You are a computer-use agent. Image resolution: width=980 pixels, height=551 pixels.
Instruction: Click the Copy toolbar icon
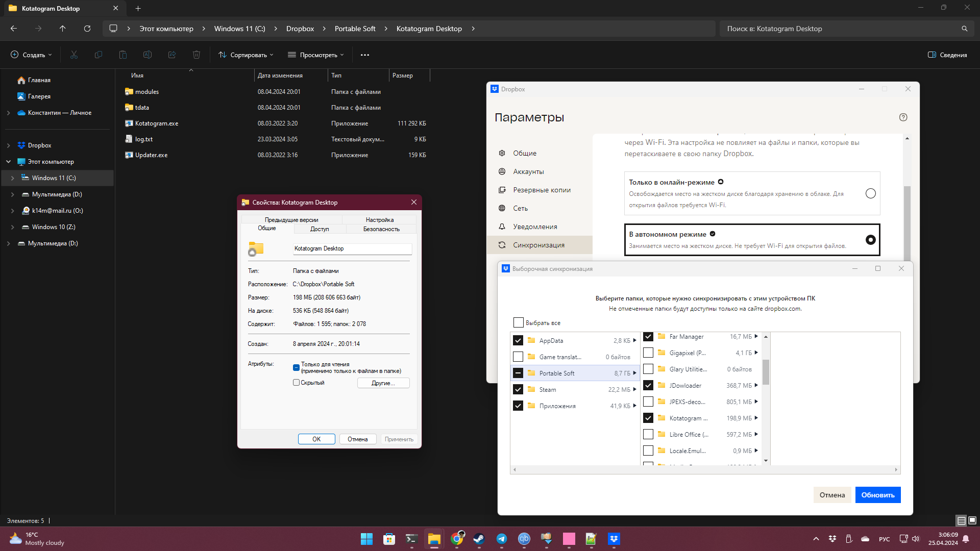(99, 55)
